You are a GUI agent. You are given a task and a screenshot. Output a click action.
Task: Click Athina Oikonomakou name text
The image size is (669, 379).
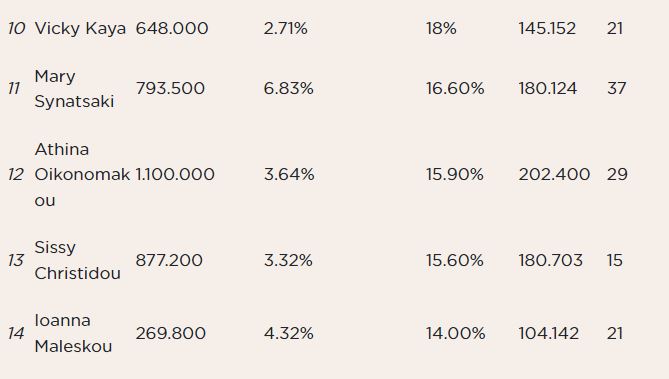coord(82,175)
